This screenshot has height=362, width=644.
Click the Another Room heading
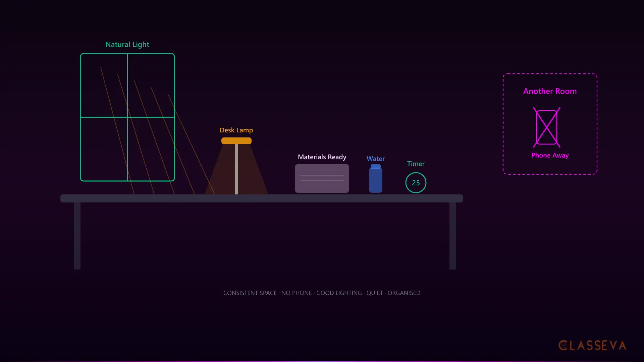click(x=550, y=91)
